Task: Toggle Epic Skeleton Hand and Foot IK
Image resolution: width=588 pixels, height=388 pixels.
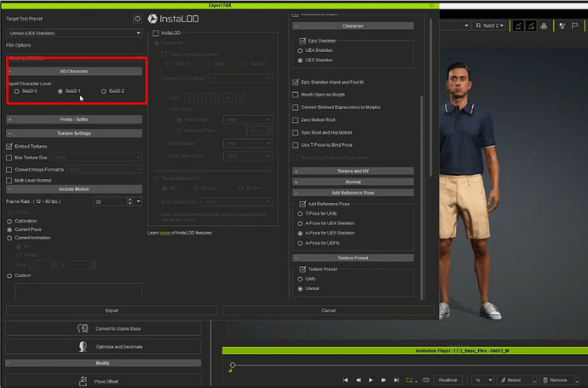Action: coord(296,82)
